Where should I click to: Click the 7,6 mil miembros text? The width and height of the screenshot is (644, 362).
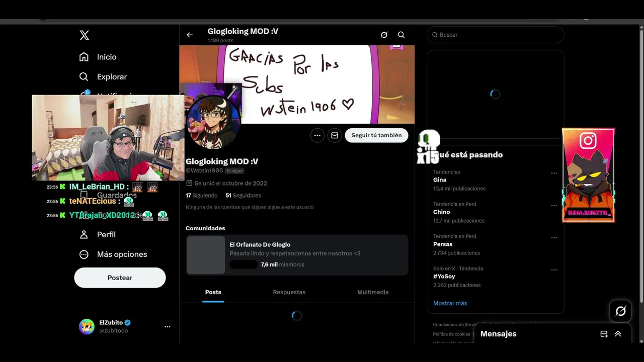coord(283,264)
